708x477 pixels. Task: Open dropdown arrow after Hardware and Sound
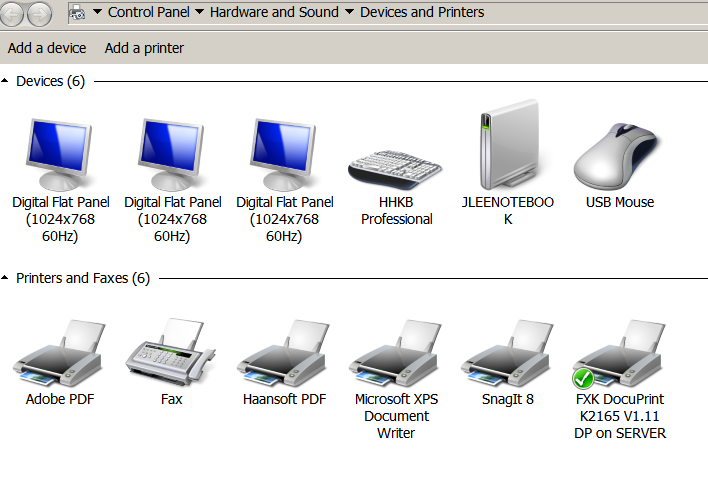point(349,12)
